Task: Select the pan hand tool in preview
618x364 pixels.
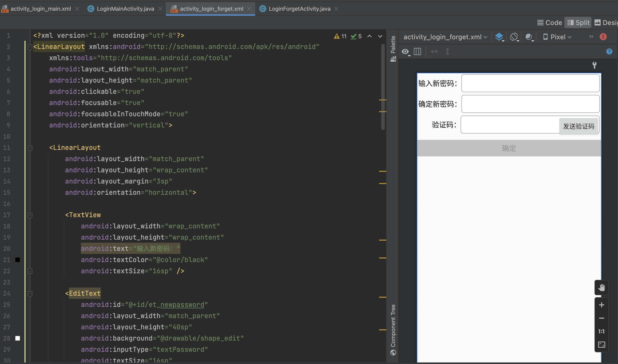Action: click(x=601, y=288)
